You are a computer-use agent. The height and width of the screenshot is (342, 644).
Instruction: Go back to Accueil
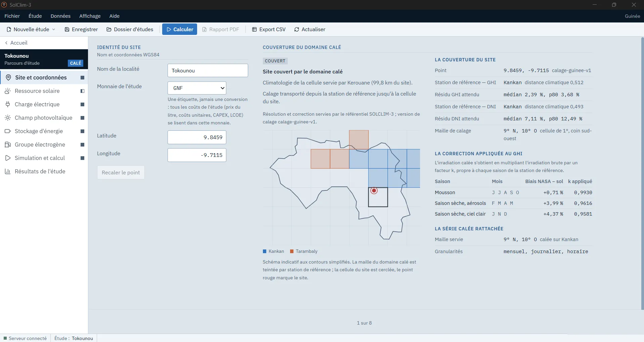(16, 43)
